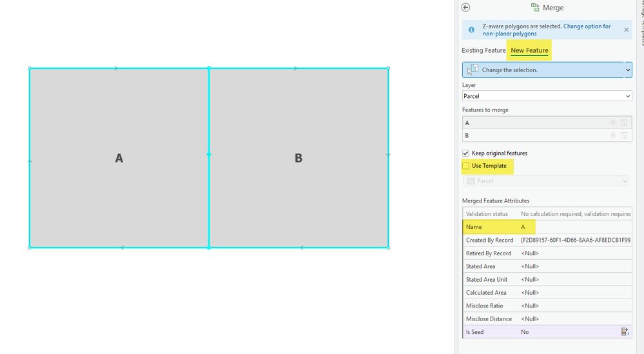Toggle the Keep original features checkbox

pyautogui.click(x=465, y=153)
